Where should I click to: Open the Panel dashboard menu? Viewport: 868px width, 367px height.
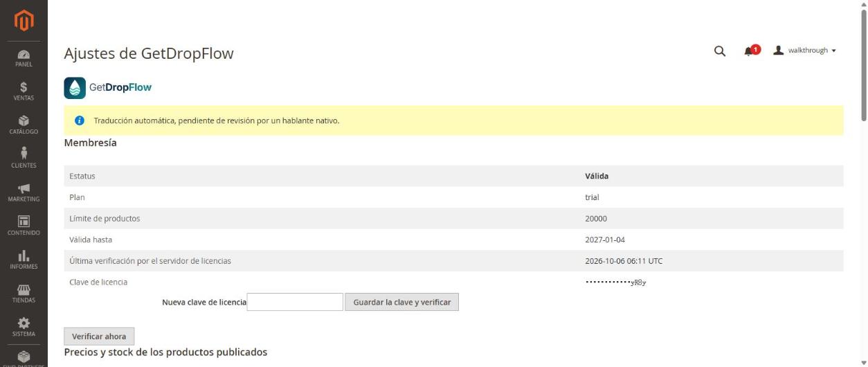pos(24,58)
